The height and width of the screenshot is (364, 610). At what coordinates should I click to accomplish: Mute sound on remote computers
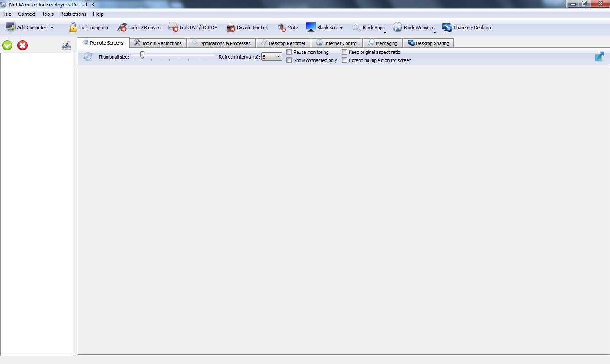click(288, 27)
